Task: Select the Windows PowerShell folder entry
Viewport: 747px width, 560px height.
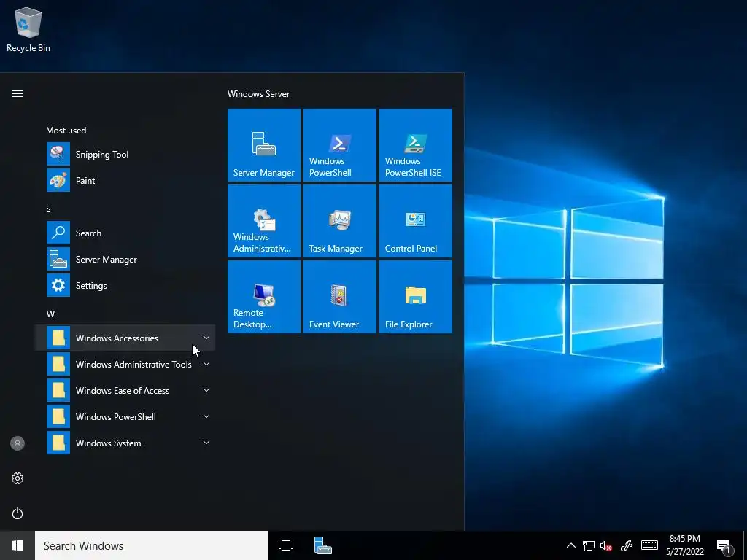Action: point(125,416)
